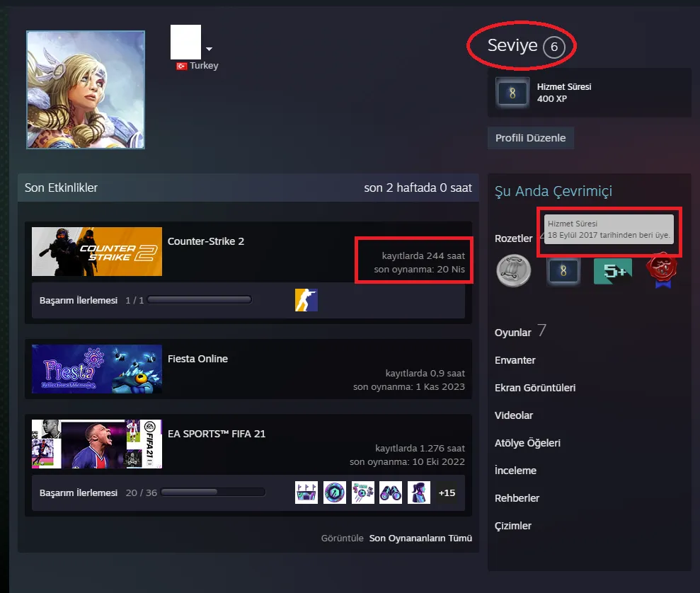Open the 8 years of service badge under Rozetler
Image resolution: width=700 pixels, height=593 pixels.
[x=563, y=272]
